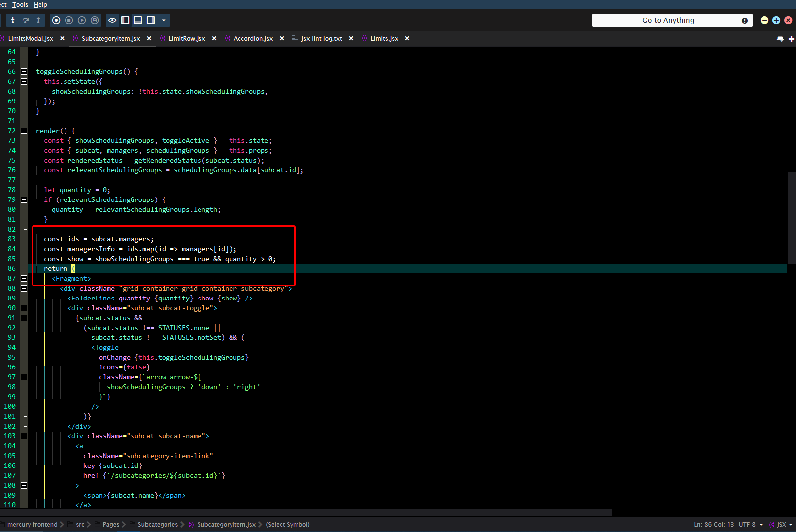Play the last recorded macro
Image resolution: width=796 pixels, height=532 pixels.
coord(82,20)
